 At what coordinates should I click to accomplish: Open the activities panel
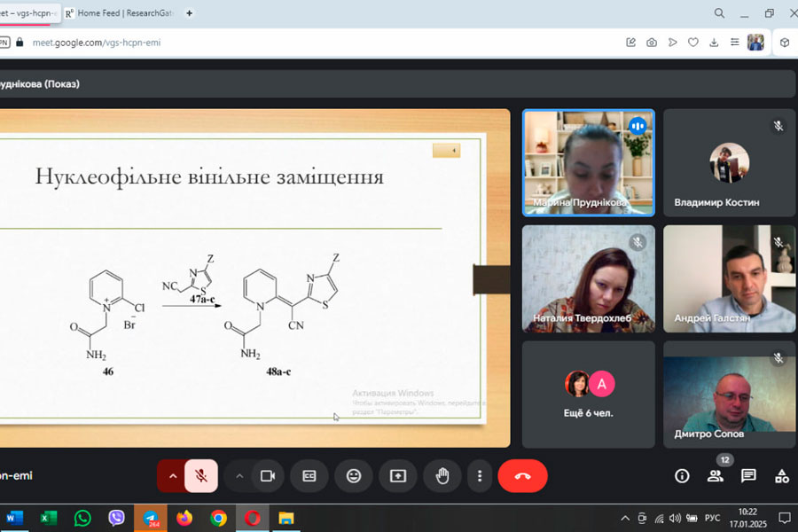point(781,476)
